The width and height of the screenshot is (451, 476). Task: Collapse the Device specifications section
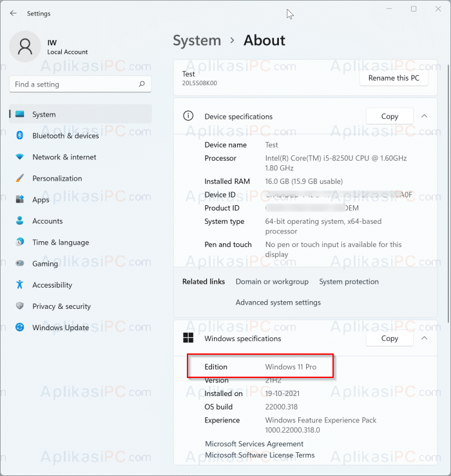tap(425, 116)
